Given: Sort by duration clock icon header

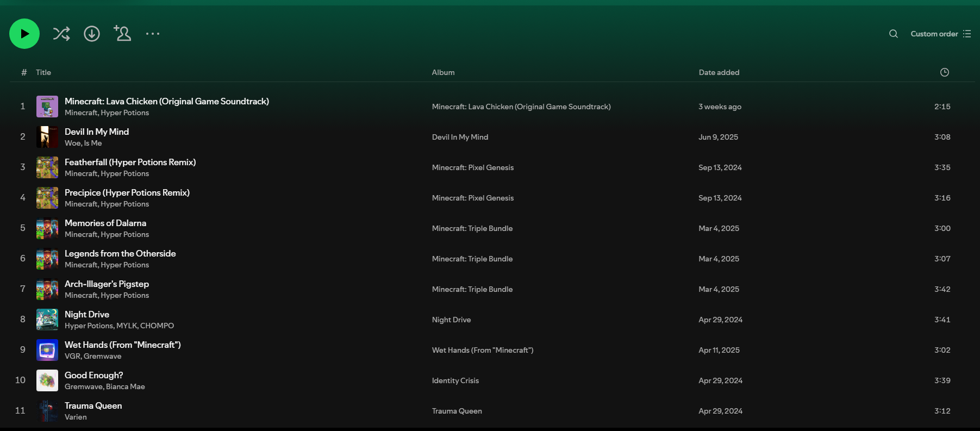Looking at the screenshot, I should pos(945,72).
